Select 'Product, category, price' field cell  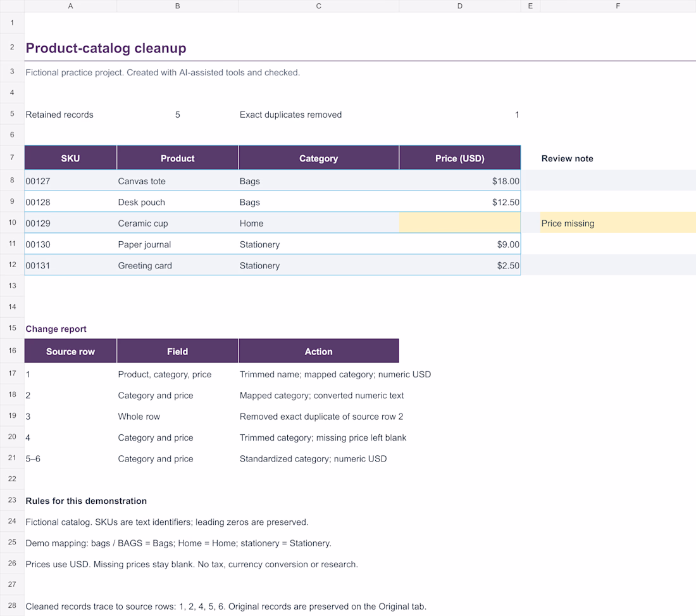point(178,374)
